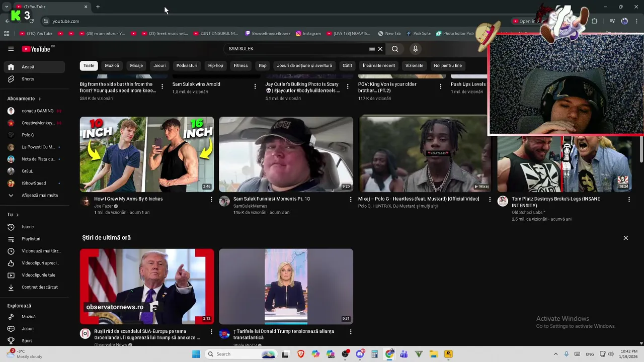Open options for Sam Sulek wins Arnold
Viewport: 644px width, 362px height.
(x=255, y=86)
